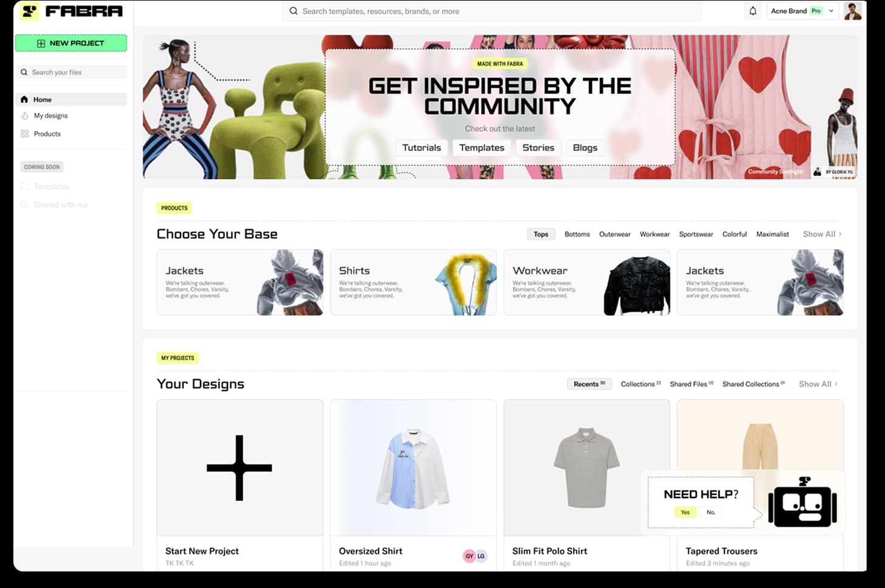The width and height of the screenshot is (885, 588).
Task: Answer No in Need Help prompt
Action: pos(711,513)
